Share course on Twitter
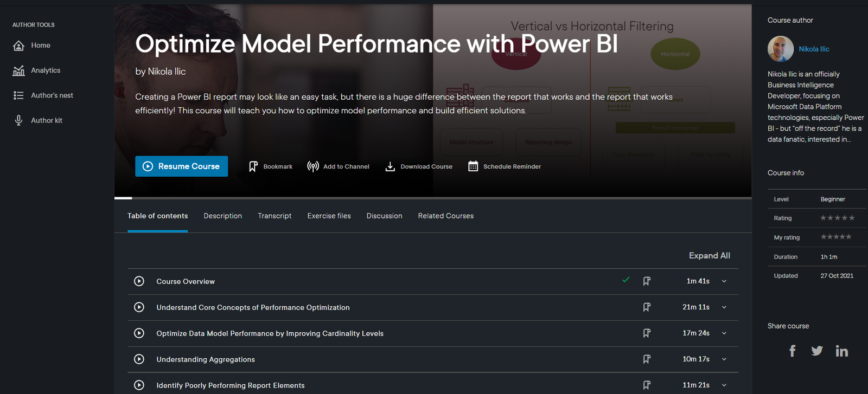 click(x=817, y=351)
